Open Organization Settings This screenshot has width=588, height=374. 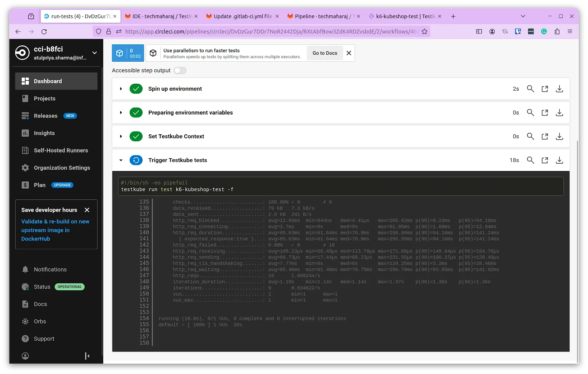point(56,167)
